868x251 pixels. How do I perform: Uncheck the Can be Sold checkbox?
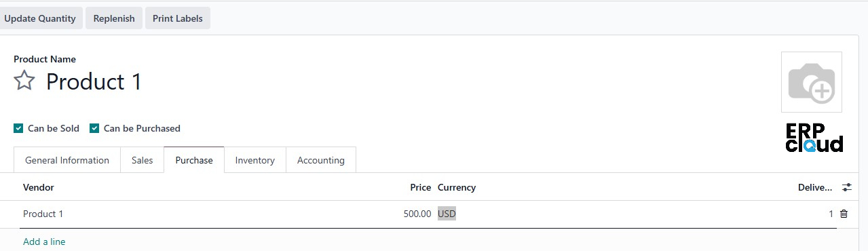coord(18,128)
